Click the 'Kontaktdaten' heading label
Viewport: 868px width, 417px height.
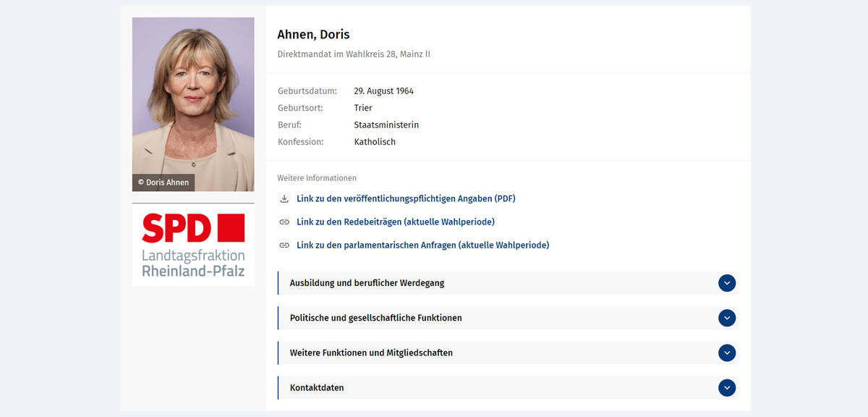click(317, 387)
